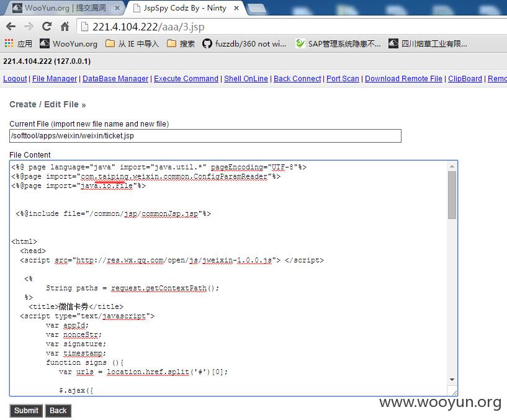The image size is (507, 420).
Task: Open the Execute Command link
Action: pos(186,79)
